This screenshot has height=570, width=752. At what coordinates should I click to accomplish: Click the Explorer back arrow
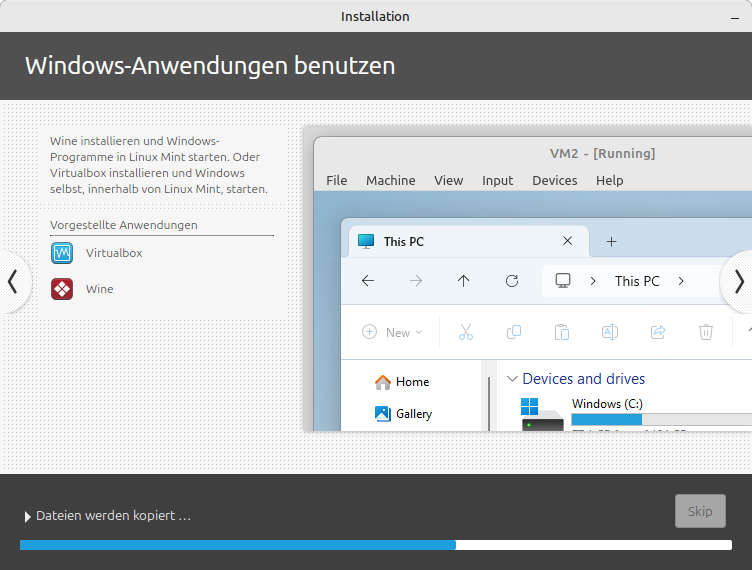(368, 281)
